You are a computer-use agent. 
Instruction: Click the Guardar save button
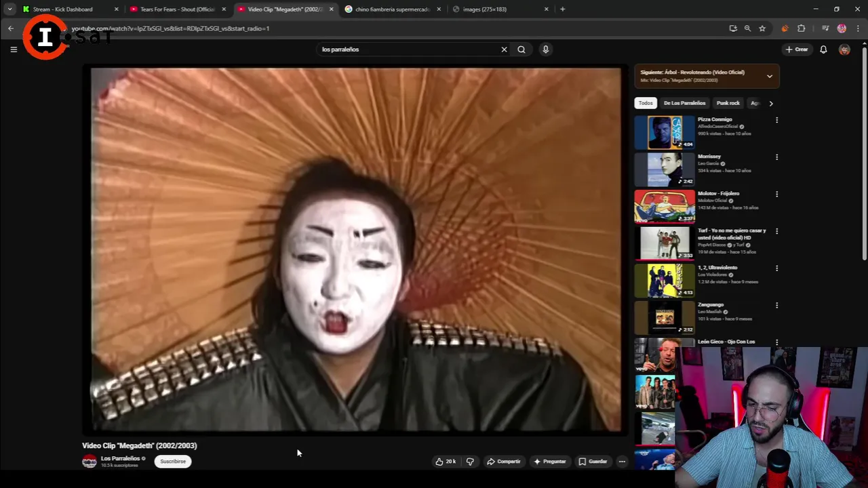tap(593, 462)
